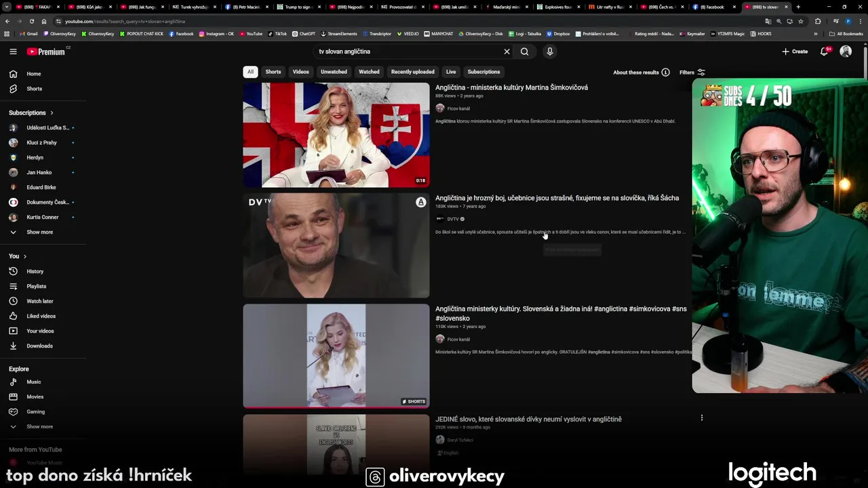Open title 'JEDINÉ slovo, které slovanské dívky neumí'

point(528,419)
